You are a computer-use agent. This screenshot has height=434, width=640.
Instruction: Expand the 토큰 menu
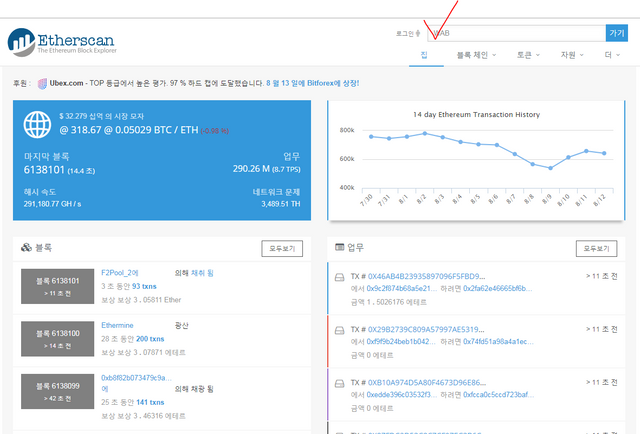click(528, 55)
